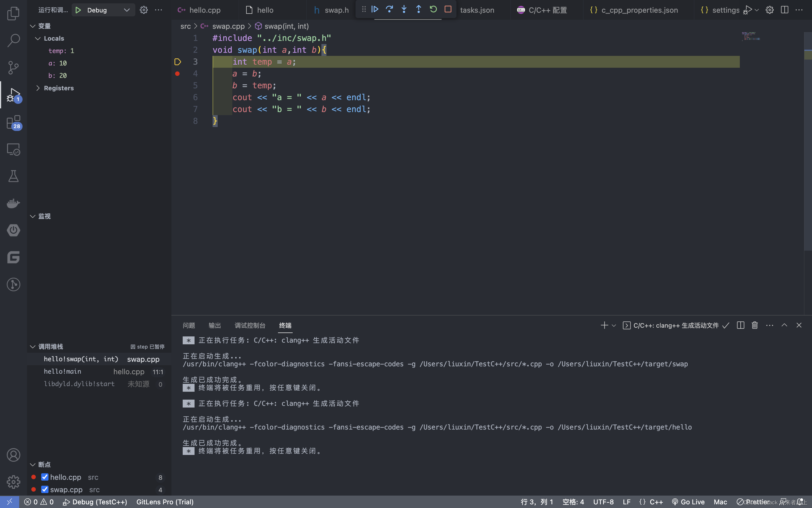Open Run and Debug view icon

pos(14,95)
